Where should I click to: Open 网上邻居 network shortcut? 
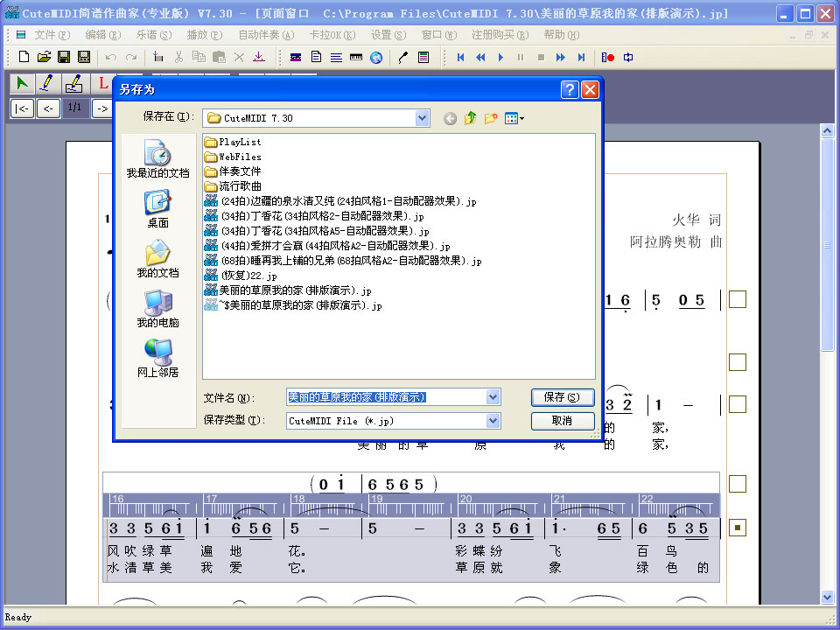point(157,359)
